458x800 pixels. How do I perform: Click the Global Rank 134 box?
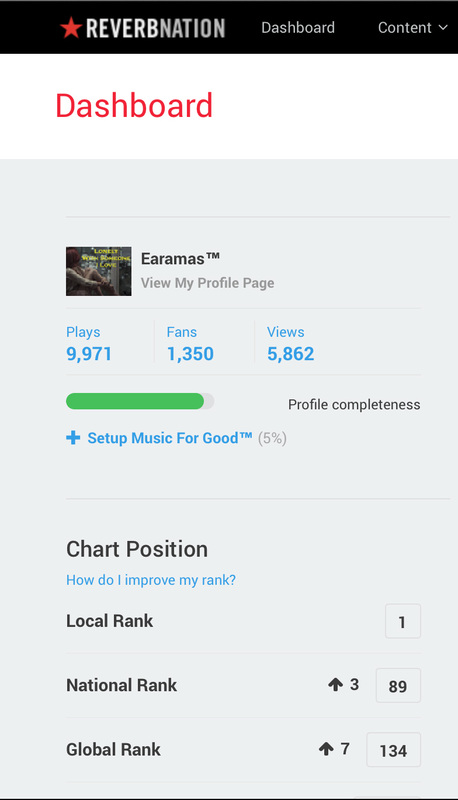394,749
